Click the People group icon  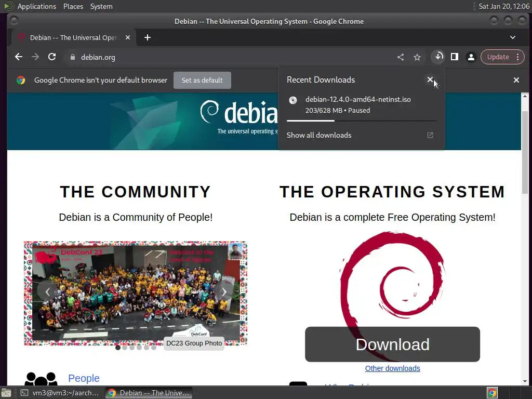(41, 379)
